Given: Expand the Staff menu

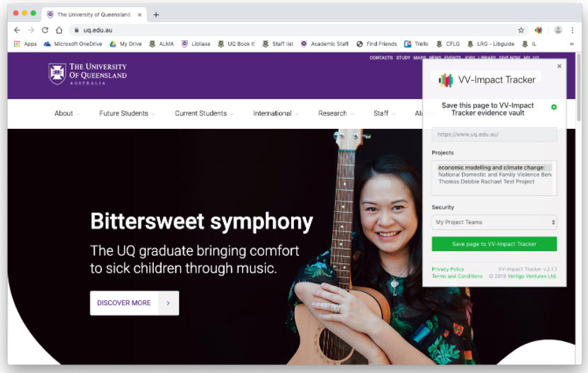Looking at the screenshot, I should coord(384,113).
